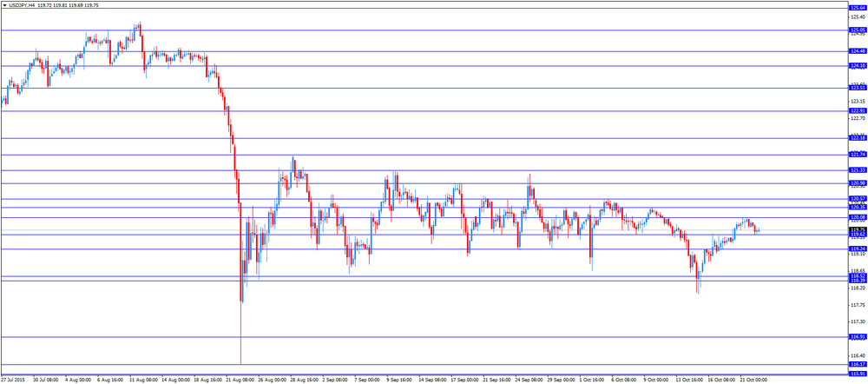Click the 21 Oct 00:00 time label

point(753,381)
